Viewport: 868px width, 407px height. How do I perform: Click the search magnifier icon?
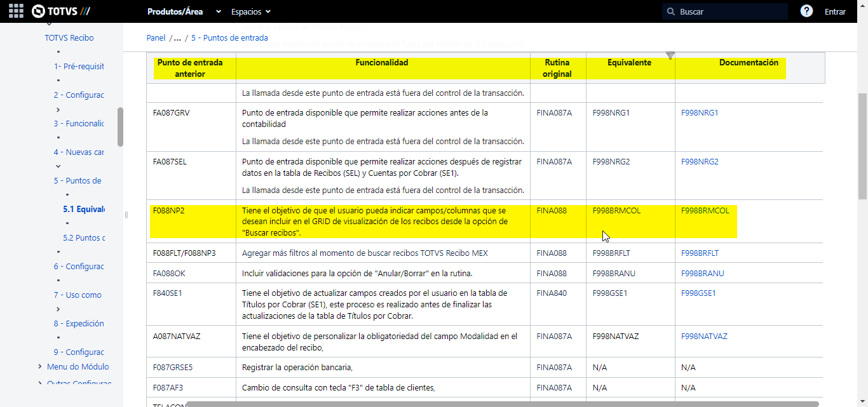[671, 11]
